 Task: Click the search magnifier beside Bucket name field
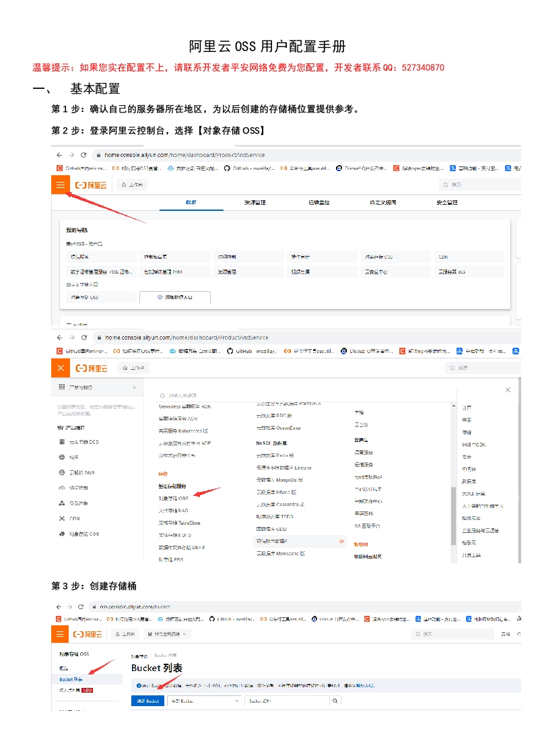[x=335, y=701]
